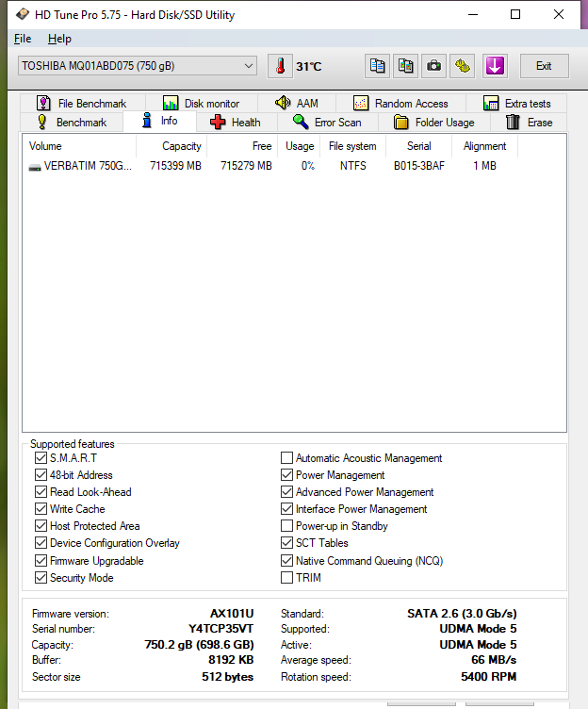Click the File system column header
This screenshot has height=709, width=588.
coord(353,146)
